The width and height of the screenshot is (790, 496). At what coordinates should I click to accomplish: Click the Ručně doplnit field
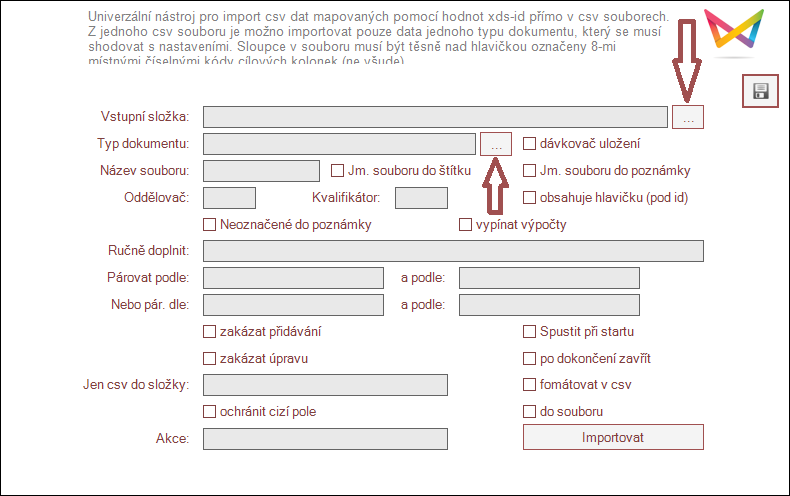click(x=453, y=251)
